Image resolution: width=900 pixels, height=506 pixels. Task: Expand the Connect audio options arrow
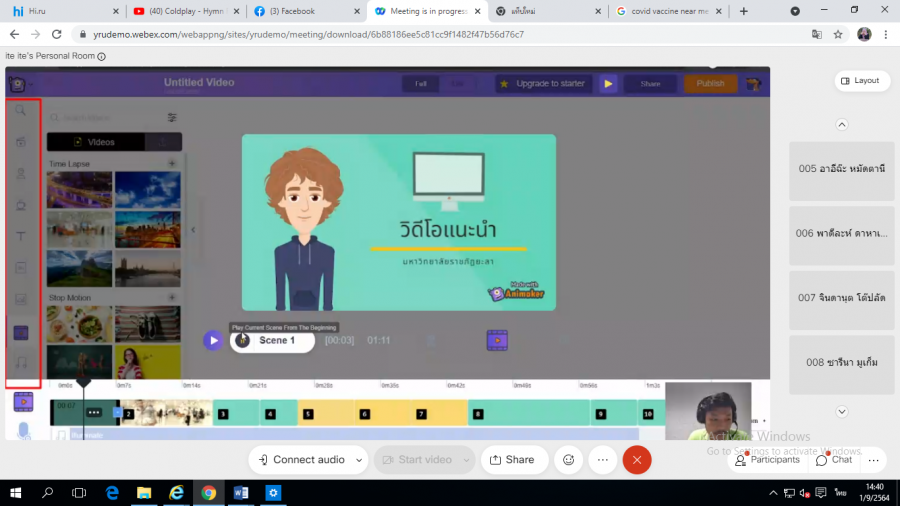tap(359, 460)
